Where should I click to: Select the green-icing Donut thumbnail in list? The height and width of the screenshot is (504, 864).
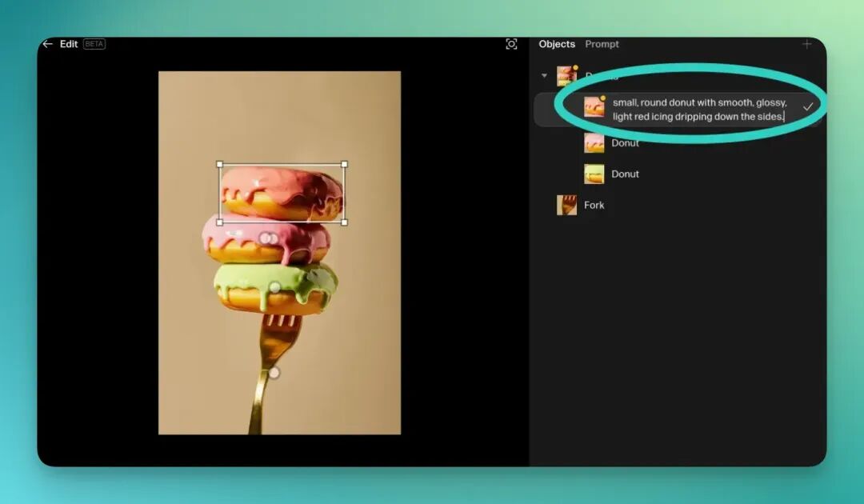pyautogui.click(x=594, y=174)
